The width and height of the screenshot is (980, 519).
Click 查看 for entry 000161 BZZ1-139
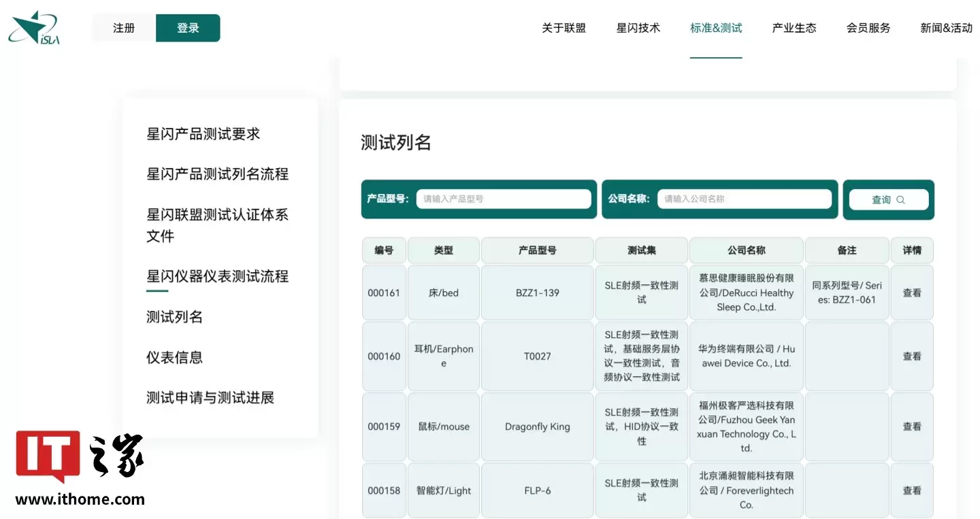point(912,292)
